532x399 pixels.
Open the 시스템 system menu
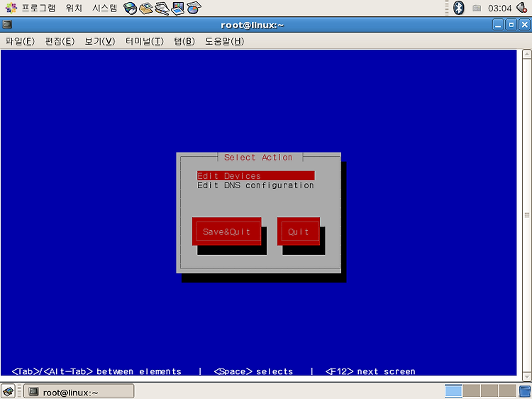click(104, 8)
